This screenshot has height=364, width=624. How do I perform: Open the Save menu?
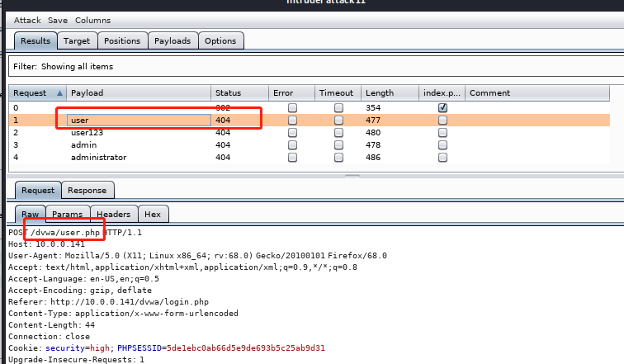(x=58, y=21)
